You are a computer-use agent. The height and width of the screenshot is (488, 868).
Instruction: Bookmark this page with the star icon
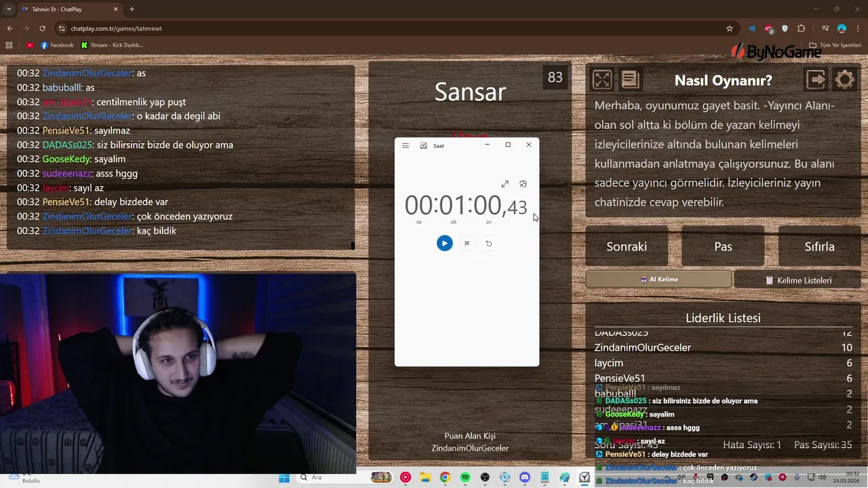click(x=730, y=28)
